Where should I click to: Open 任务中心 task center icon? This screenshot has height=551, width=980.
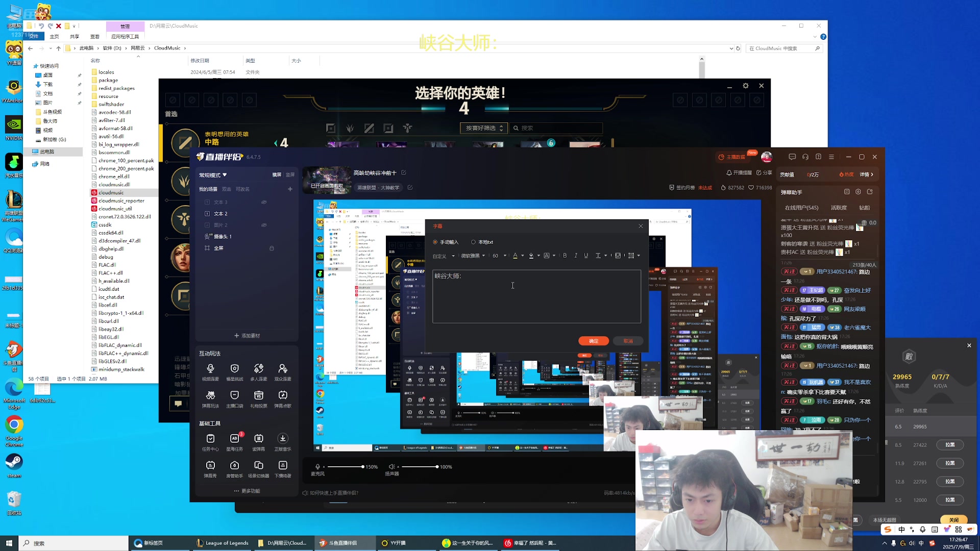210,442
